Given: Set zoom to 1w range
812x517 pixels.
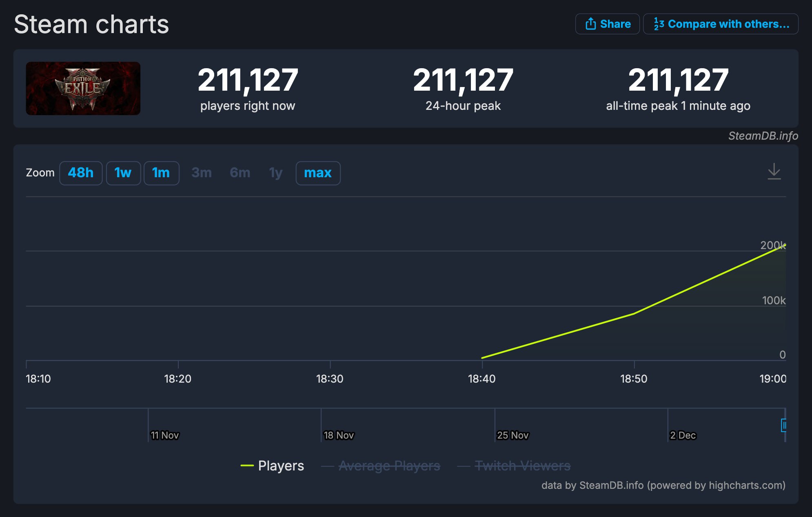Looking at the screenshot, I should point(123,173).
